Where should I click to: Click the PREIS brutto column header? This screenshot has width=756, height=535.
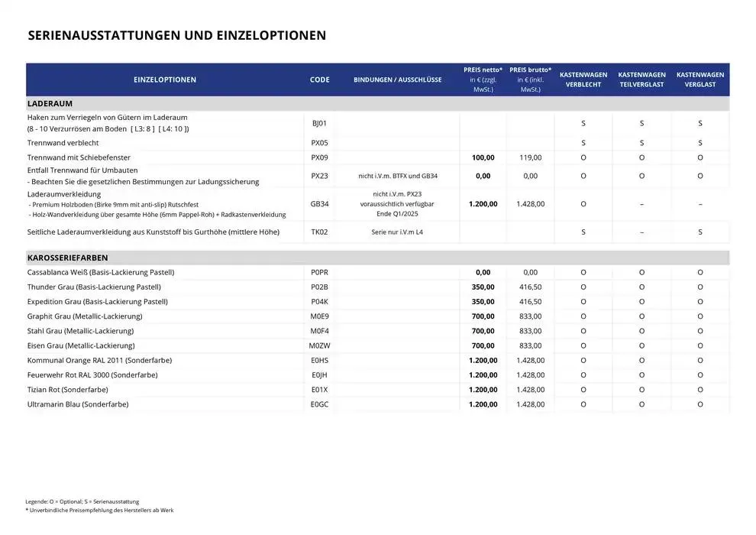(530, 79)
